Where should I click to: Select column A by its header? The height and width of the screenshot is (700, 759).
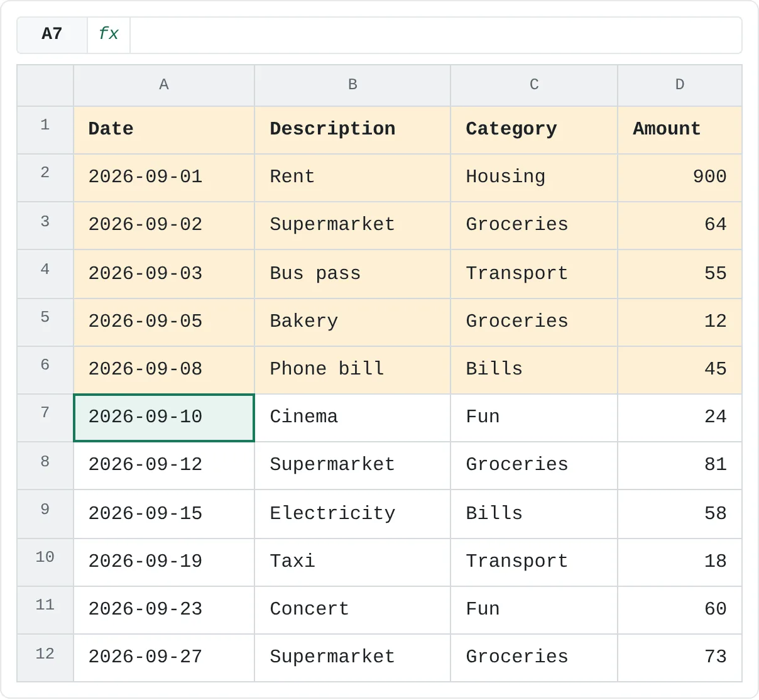coord(164,85)
